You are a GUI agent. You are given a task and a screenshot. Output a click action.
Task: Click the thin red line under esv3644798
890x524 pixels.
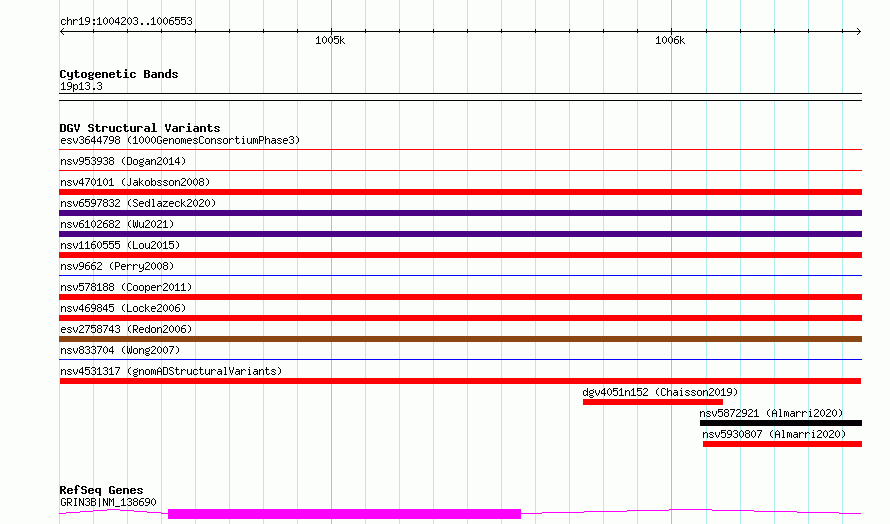[460, 150]
